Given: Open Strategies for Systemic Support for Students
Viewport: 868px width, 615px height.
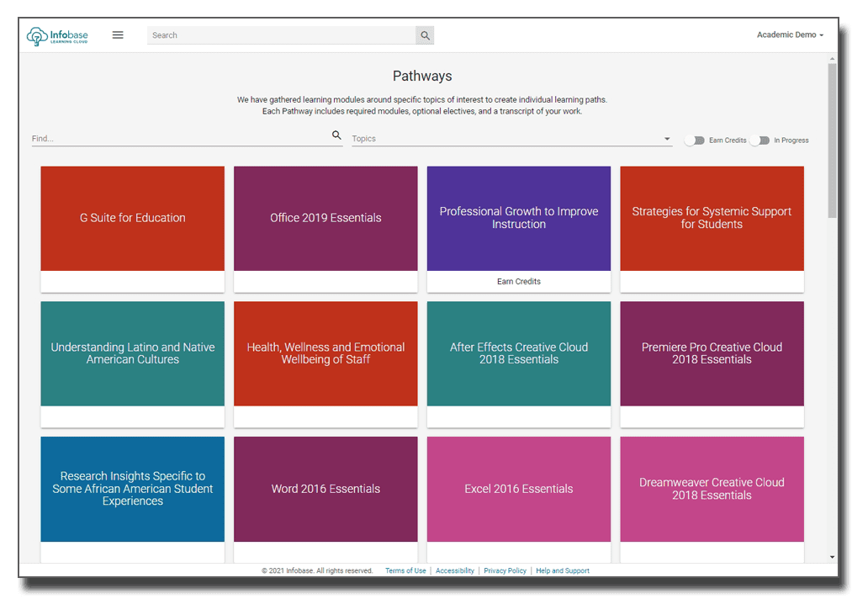Looking at the screenshot, I should click(x=712, y=229).
